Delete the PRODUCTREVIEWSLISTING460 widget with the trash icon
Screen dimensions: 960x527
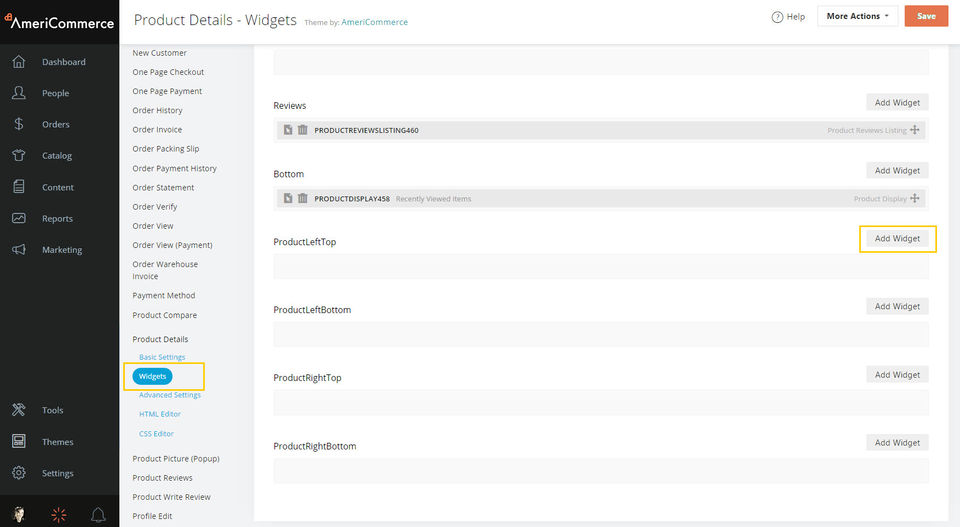pos(302,130)
